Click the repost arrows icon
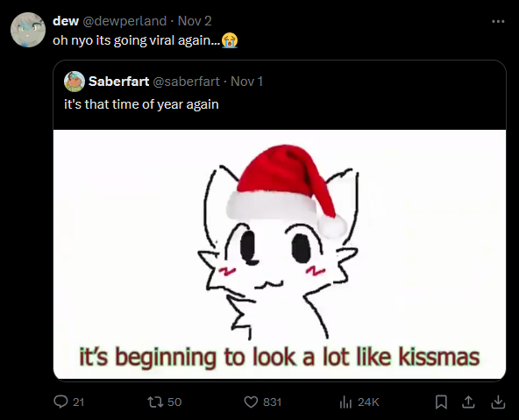The height and width of the screenshot is (420, 519). [155, 402]
